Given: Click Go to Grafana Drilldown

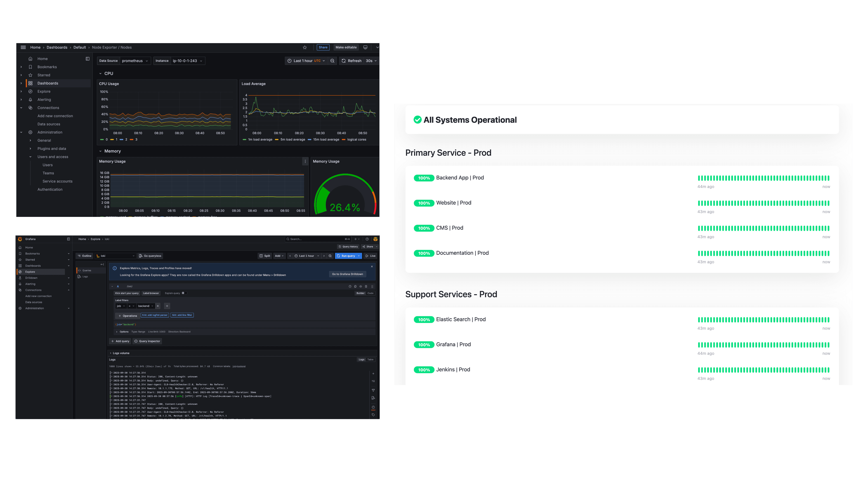Looking at the screenshot, I should point(348,274).
